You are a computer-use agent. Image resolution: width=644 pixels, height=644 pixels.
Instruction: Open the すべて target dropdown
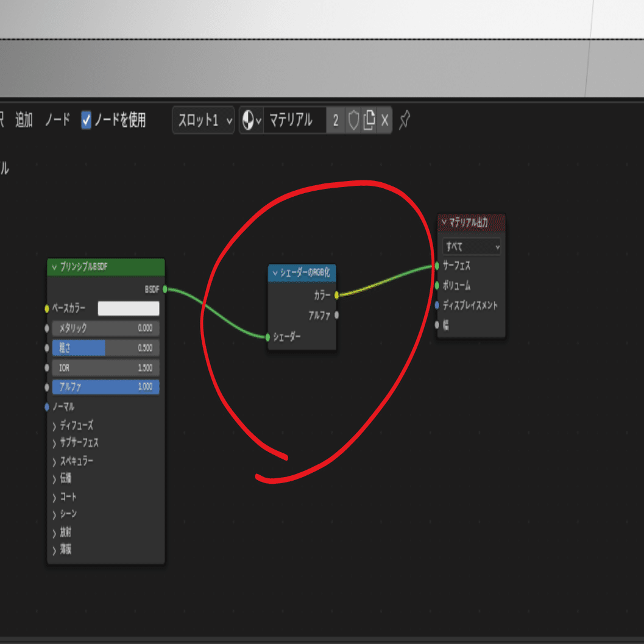pos(472,246)
